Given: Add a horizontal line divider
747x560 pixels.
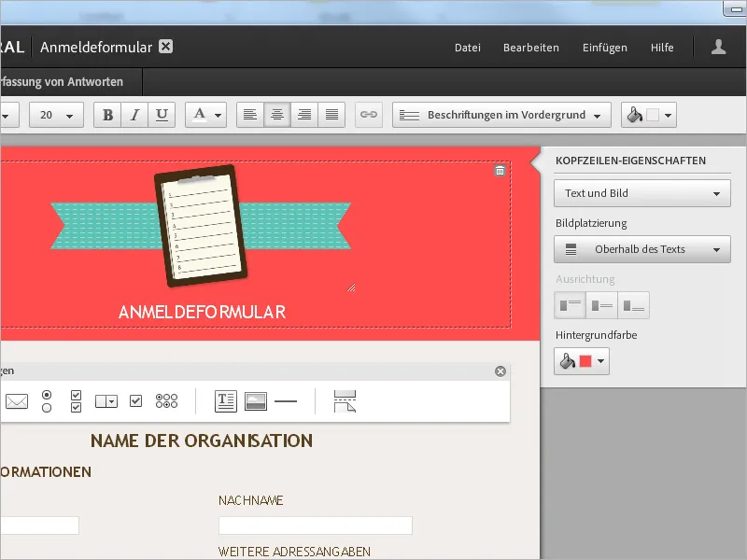Looking at the screenshot, I should coord(287,401).
